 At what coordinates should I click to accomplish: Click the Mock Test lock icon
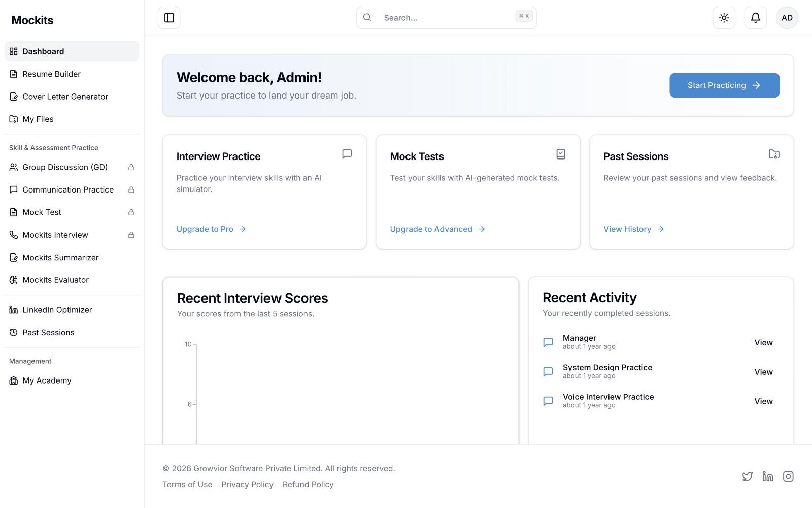coord(131,212)
